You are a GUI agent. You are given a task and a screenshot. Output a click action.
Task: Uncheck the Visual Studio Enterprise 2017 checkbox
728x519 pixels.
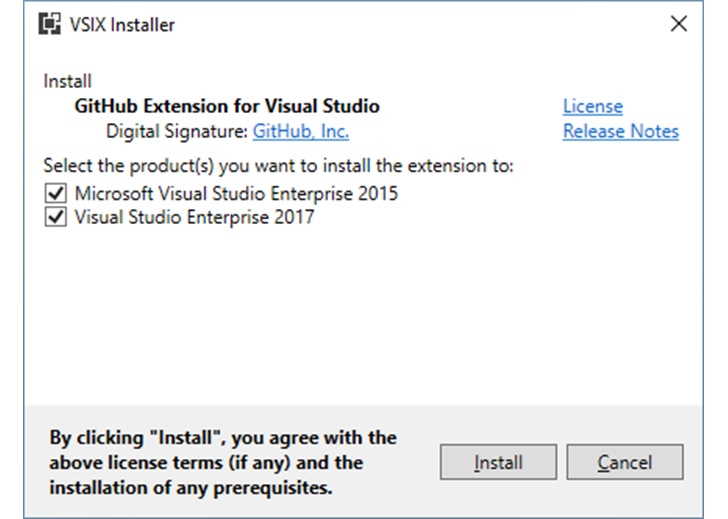coord(56,217)
